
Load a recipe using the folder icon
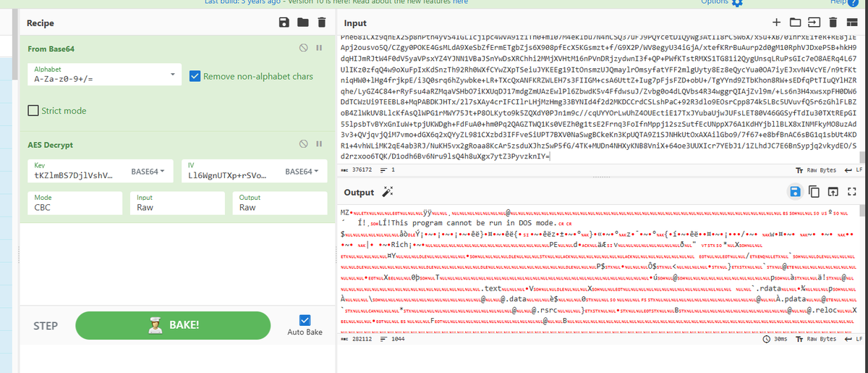(x=303, y=22)
